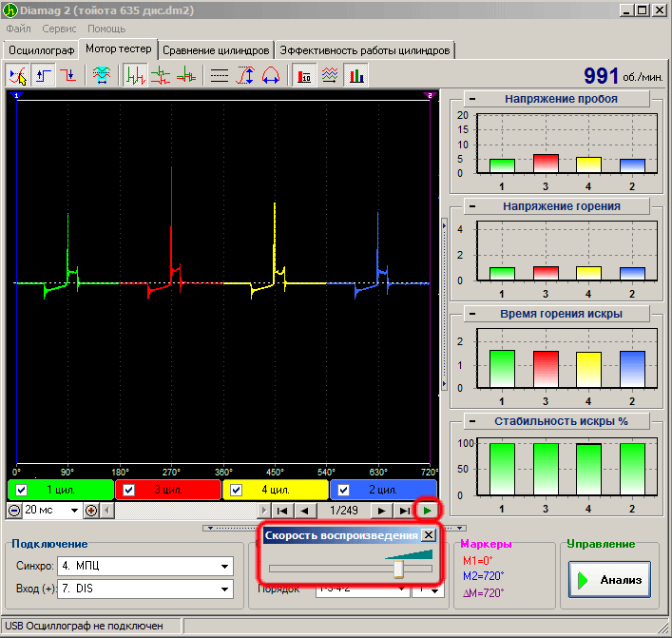Uncheck the 4 цил. checkbox
Screen dimensions: 672x638
(236, 490)
